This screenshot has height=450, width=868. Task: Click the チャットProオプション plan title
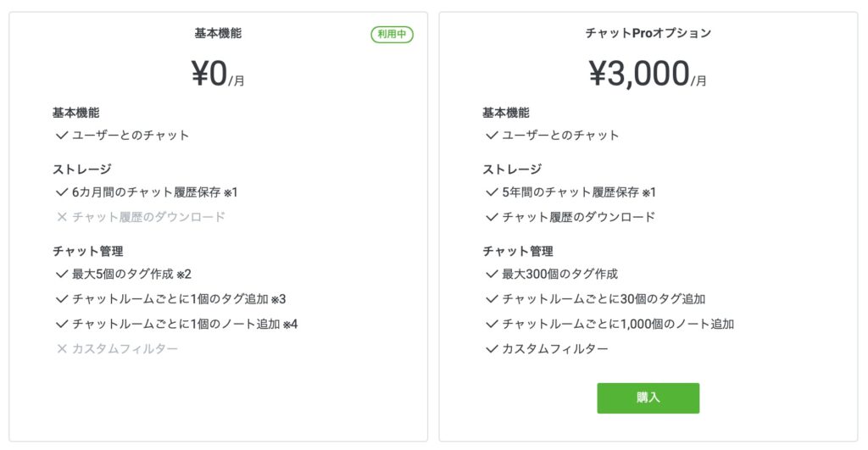(648, 34)
